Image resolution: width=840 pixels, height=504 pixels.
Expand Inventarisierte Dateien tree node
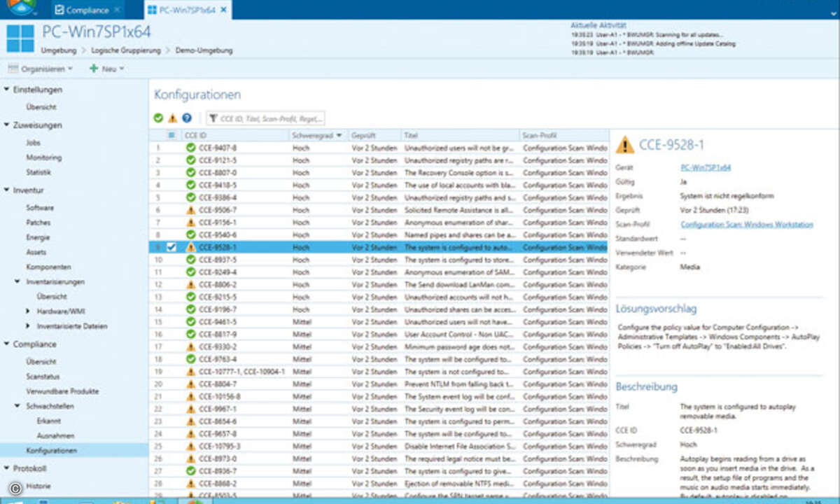click(28, 325)
